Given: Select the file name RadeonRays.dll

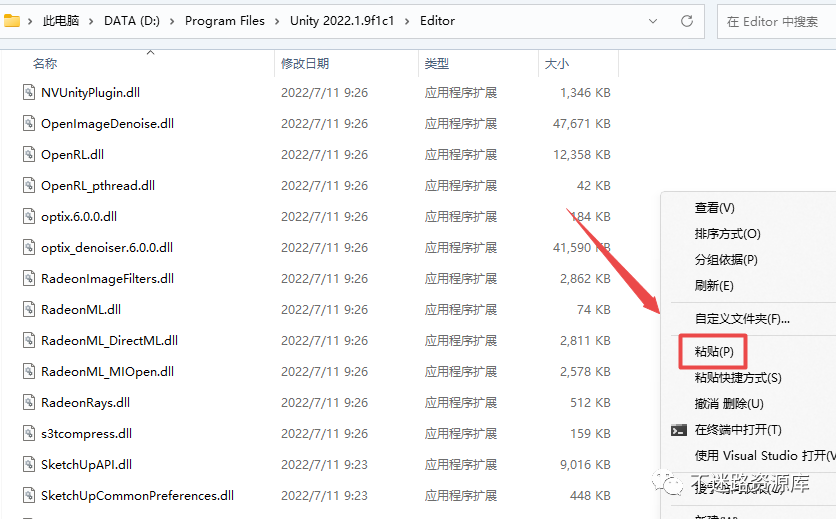Looking at the screenshot, I should tap(85, 402).
